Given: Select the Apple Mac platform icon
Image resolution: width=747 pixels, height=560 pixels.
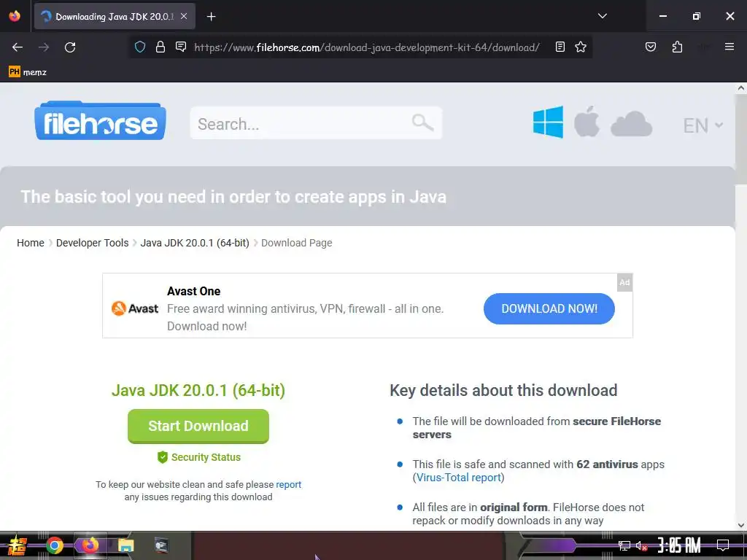Looking at the screenshot, I should [x=587, y=122].
